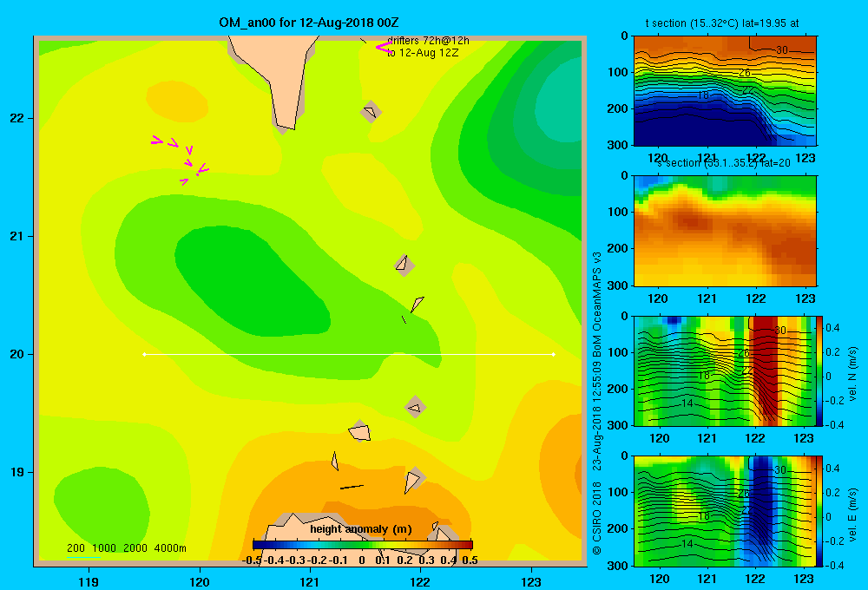868x590 pixels.
Task: Click the 30 contour label in temperature section
Action: point(782,50)
